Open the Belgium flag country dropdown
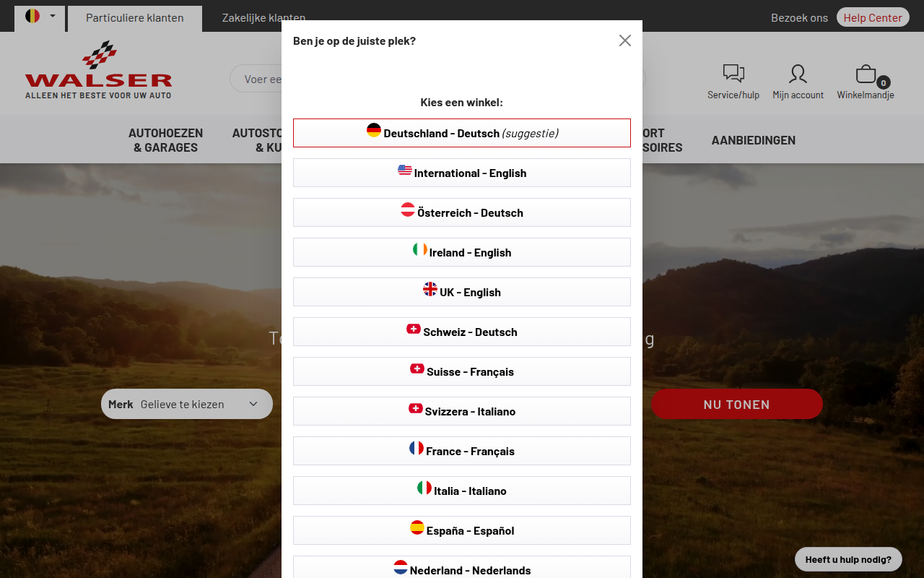Viewport: 924px width, 578px height. pyautogui.click(x=40, y=16)
